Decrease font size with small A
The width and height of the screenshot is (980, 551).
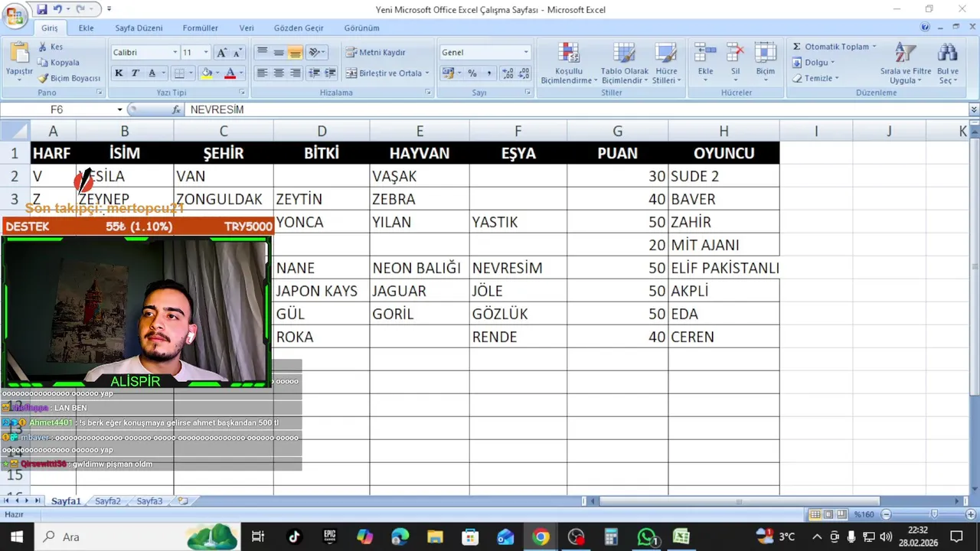(237, 53)
